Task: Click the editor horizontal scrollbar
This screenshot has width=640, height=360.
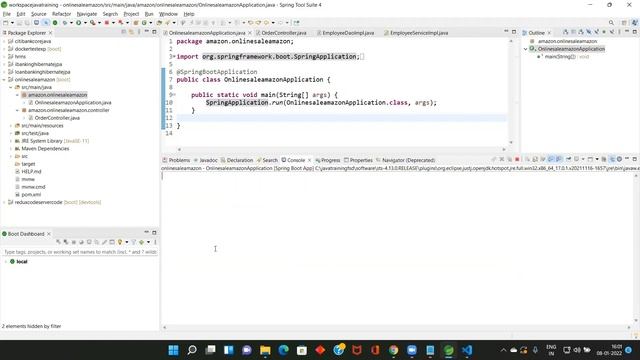Action: pyautogui.click(x=341, y=149)
